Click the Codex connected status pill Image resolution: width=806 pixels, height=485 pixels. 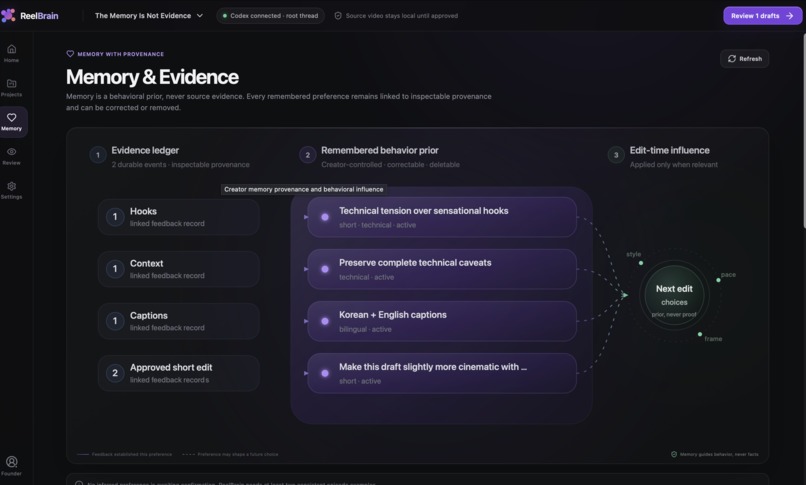click(x=270, y=15)
